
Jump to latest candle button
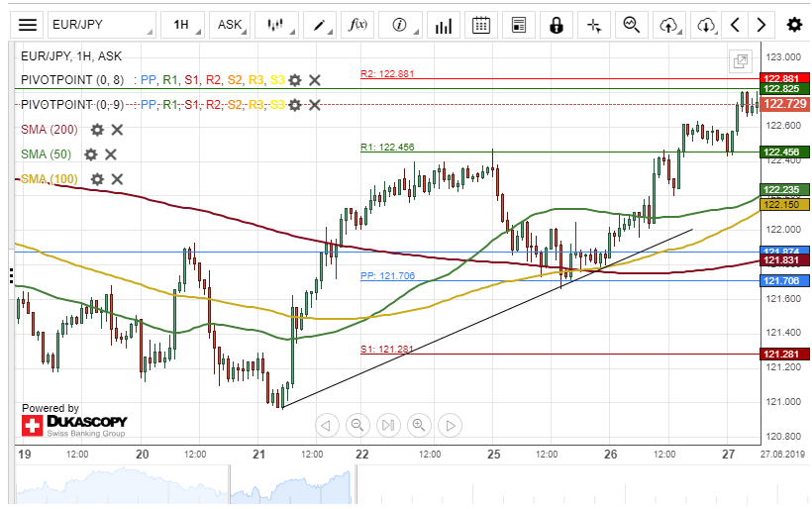click(x=388, y=425)
